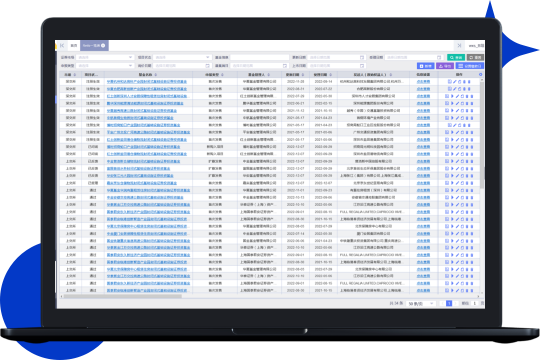Collapse the sidebar with the top-left arrow icon
Viewport: 540px width, 360px height.
(x=62, y=45)
